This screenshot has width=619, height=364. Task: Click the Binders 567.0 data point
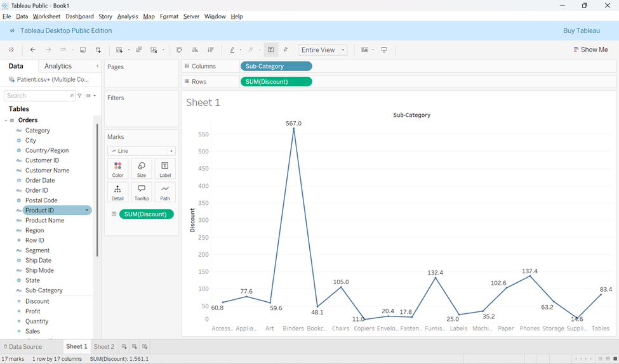click(293, 129)
